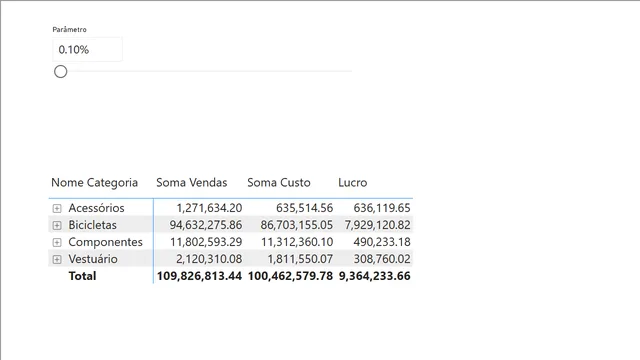Select the Acessórios row label

96,208
